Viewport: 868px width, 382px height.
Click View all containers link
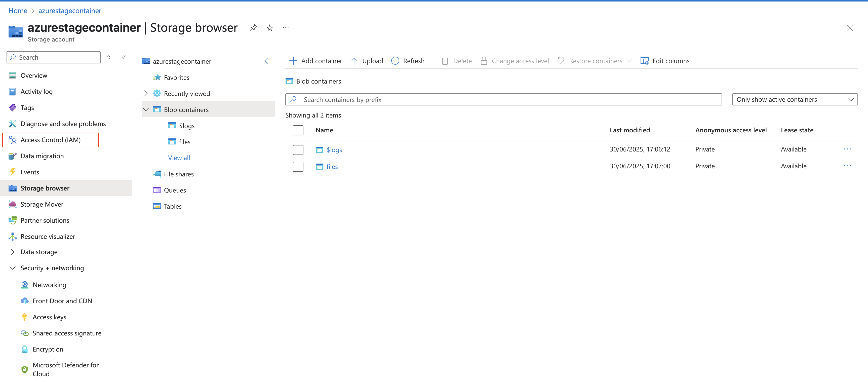click(179, 158)
